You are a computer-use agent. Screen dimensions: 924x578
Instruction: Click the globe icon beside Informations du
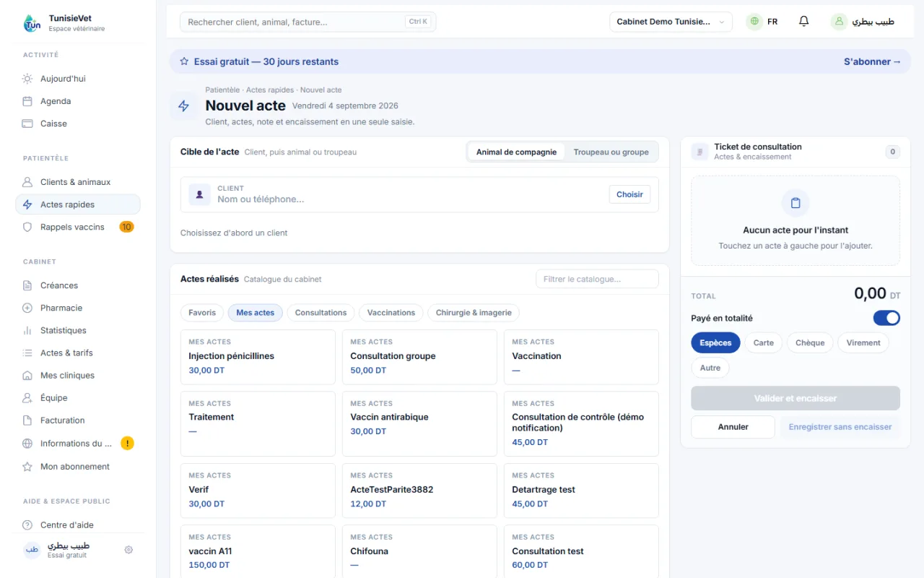(x=27, y=444)
